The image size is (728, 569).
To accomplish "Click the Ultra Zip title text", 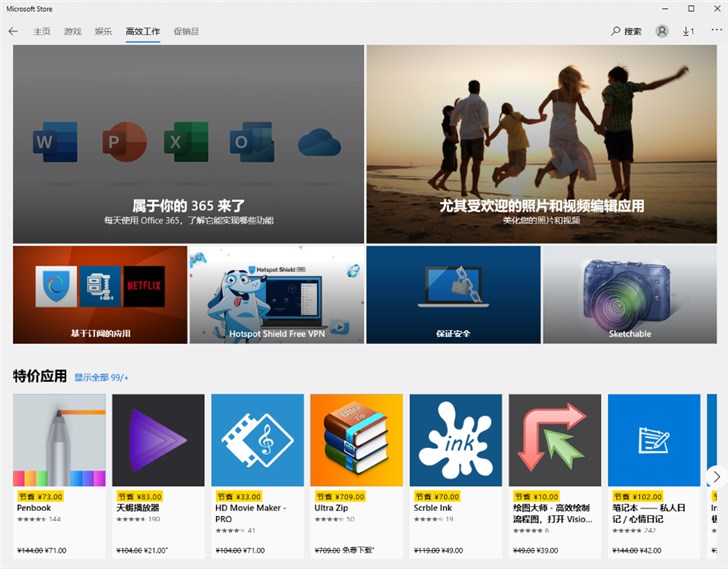I will (331, 508).
